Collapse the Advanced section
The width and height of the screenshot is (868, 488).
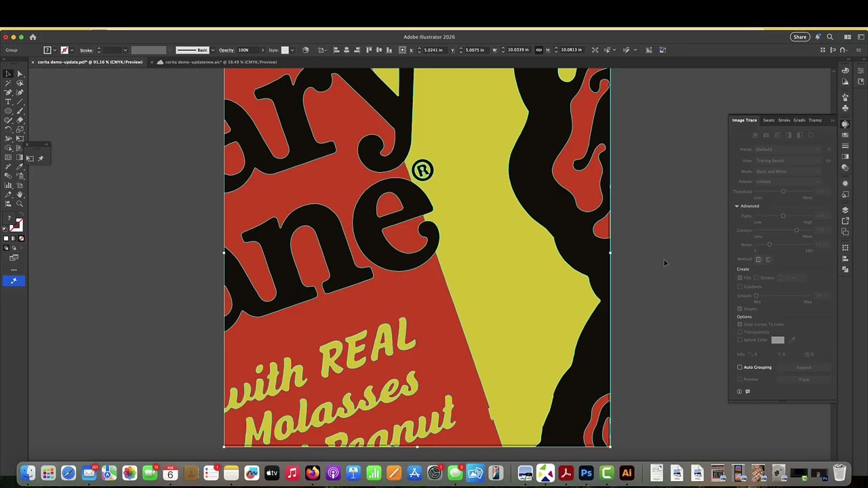click(x=737, y=206)
